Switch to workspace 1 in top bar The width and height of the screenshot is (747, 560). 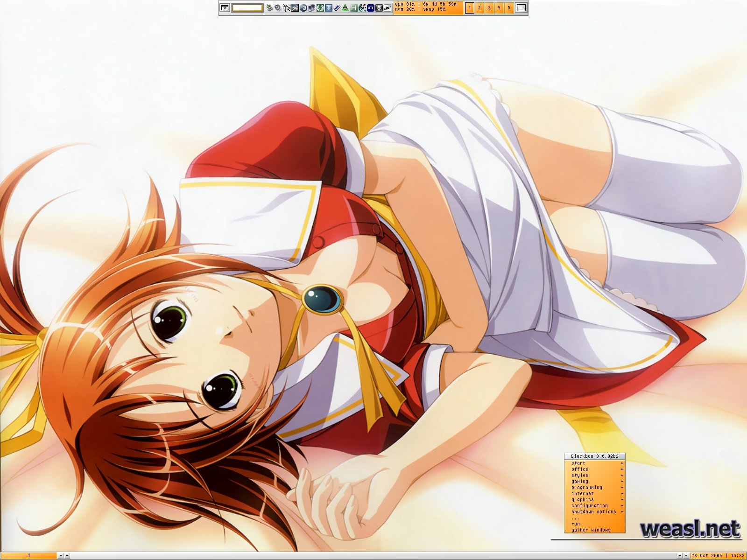tap(470, 7)
